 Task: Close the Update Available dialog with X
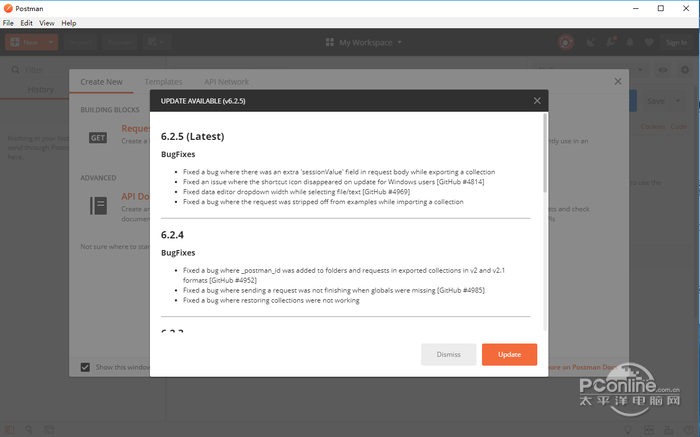[x=537, y=101]
